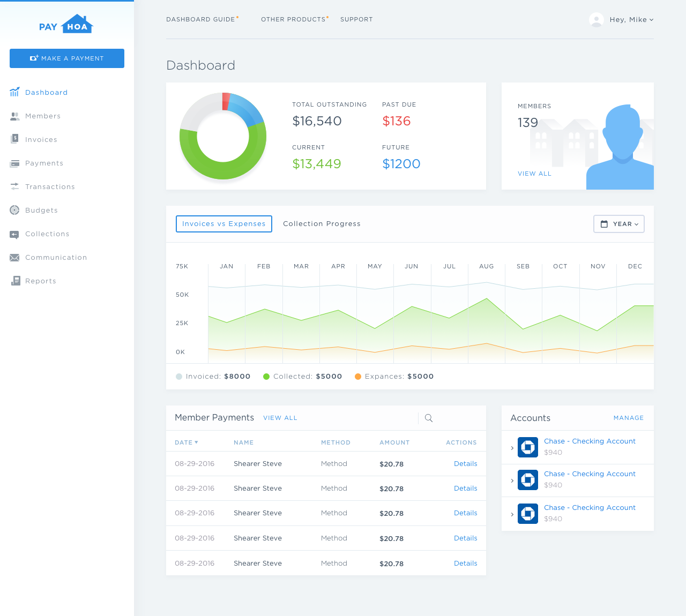The image size is (686, 616).
Task: Click the Current $13,449 value
Action: 317,164
